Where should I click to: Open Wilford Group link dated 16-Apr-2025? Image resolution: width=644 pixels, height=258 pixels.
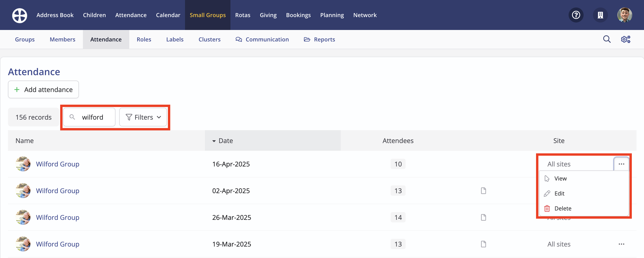tap(58, 164)
